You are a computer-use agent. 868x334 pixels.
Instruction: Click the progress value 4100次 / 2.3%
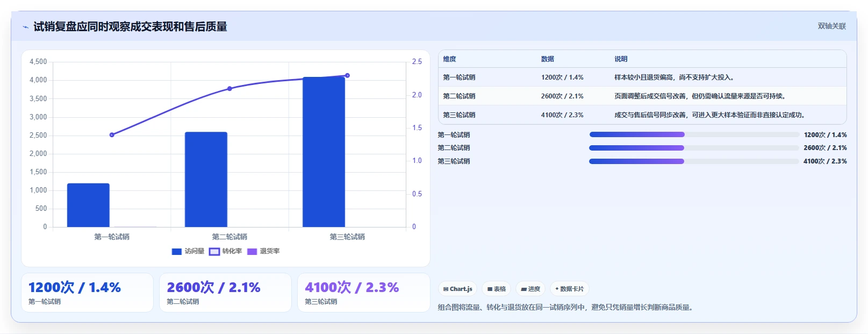[x=825, y=161]
